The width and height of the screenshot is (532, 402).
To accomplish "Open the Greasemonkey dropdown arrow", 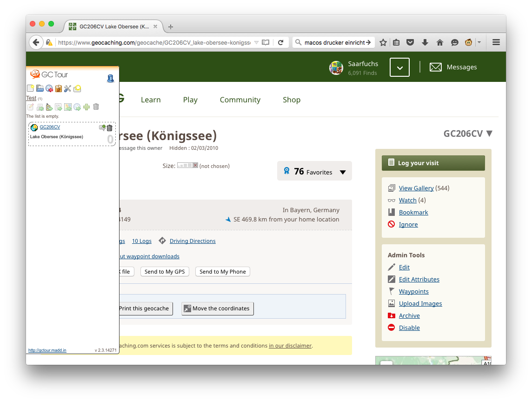I will coord(479,42).
